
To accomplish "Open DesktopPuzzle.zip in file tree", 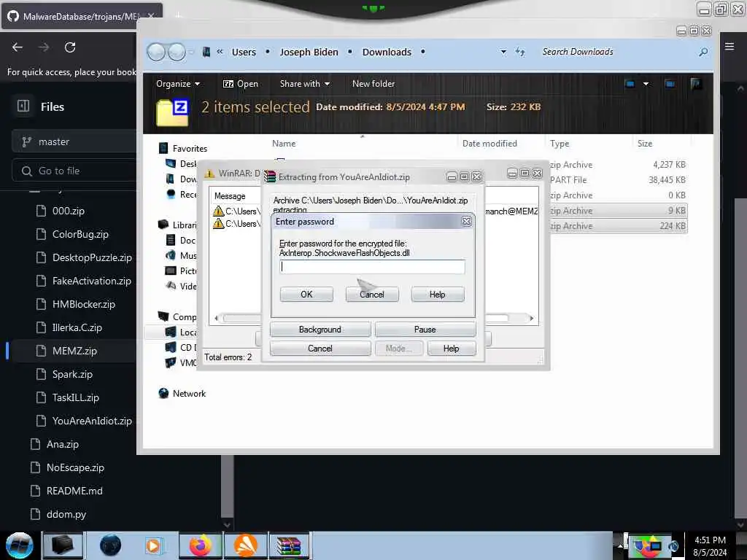I will tap(91, 257).
